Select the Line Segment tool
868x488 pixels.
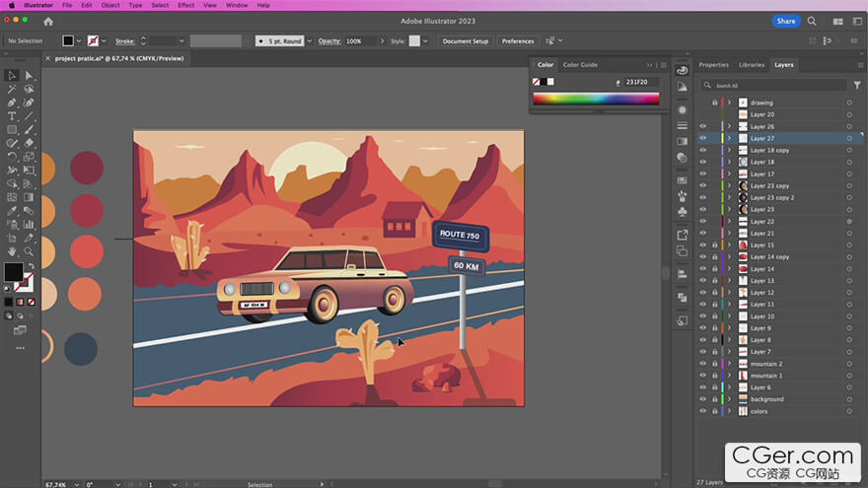(x=29, y=116)
